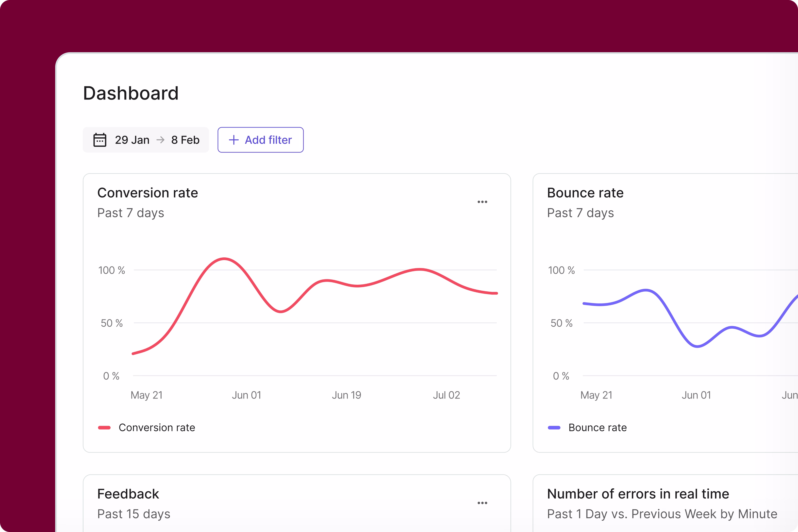Click 100 % label on Bounce rate chart
This screenshot has height=532, width=798.
(x=562, y=270)
